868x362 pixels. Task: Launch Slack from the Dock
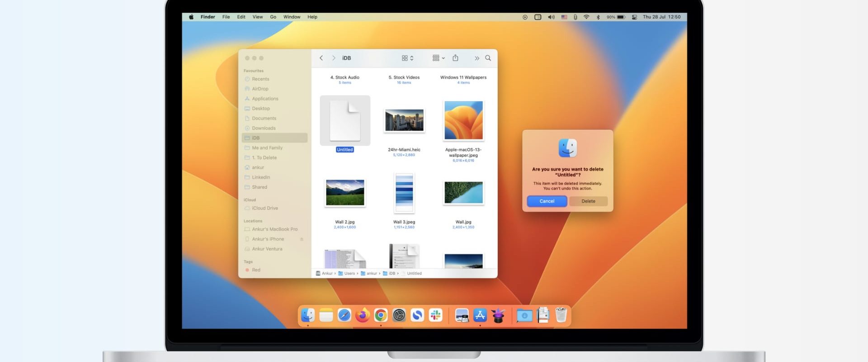pos(435,315)
